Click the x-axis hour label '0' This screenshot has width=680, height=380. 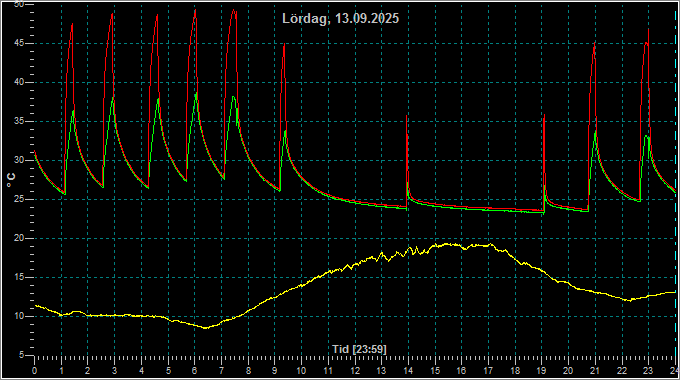tap(35, 371)
